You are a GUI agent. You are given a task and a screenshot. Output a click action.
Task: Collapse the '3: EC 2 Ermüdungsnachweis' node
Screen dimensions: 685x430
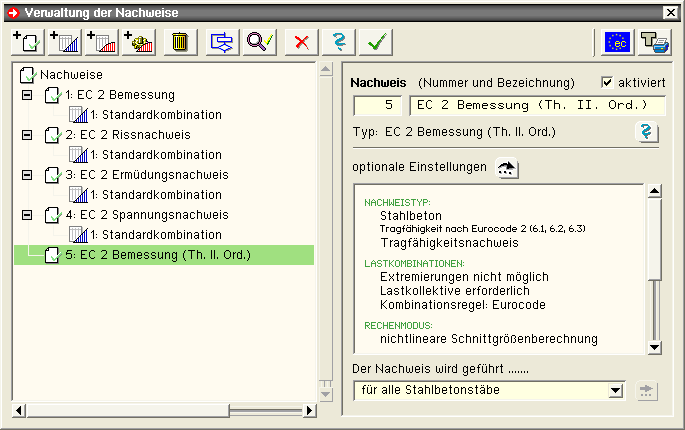(x=26, y=175)
